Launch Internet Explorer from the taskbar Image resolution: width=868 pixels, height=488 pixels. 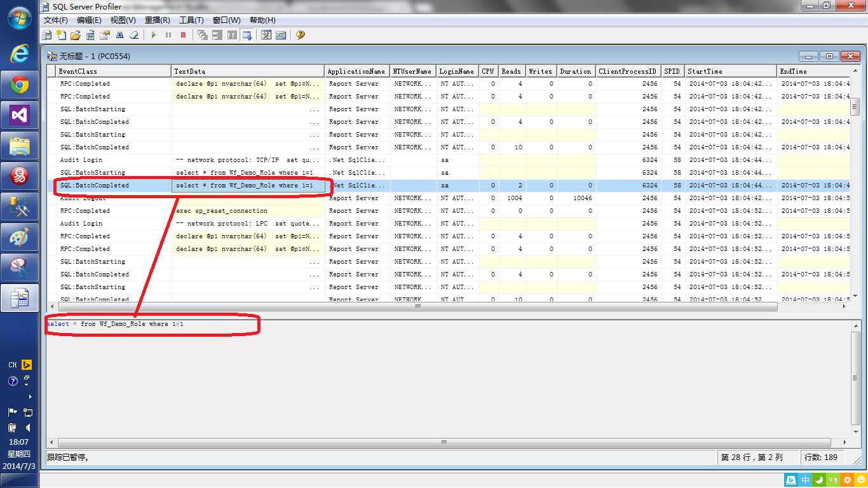tap(20, 53)
